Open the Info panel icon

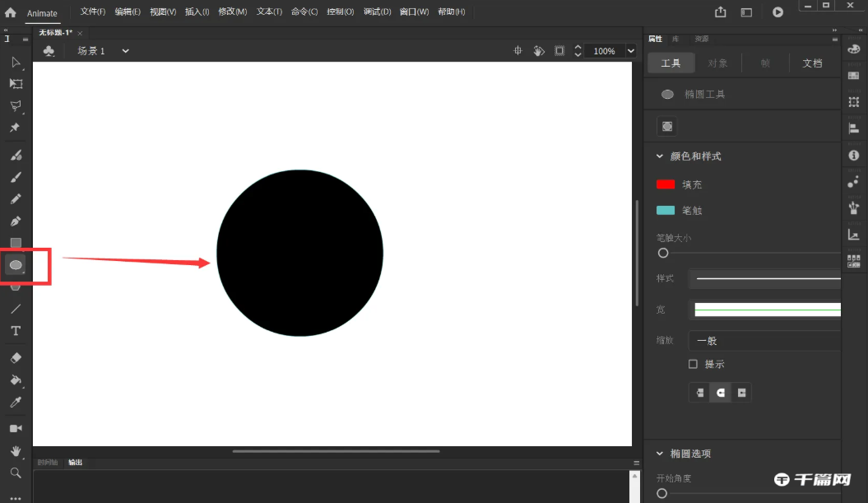coord(853,155)
